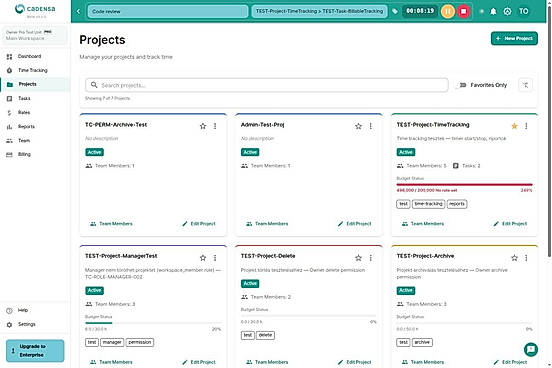Click the Cadensa logo
Viewport: 552px width, 368px height.
tap(35, 10)
